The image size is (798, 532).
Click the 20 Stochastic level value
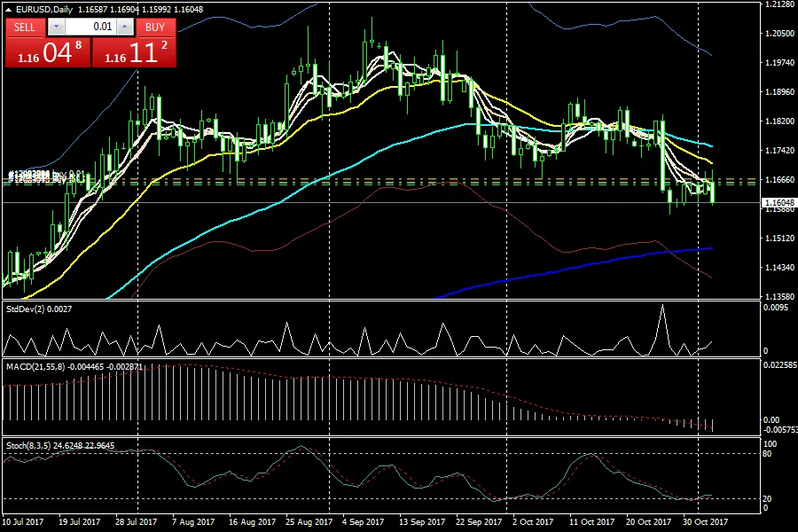pyautogui.click(x=767, y=499)
